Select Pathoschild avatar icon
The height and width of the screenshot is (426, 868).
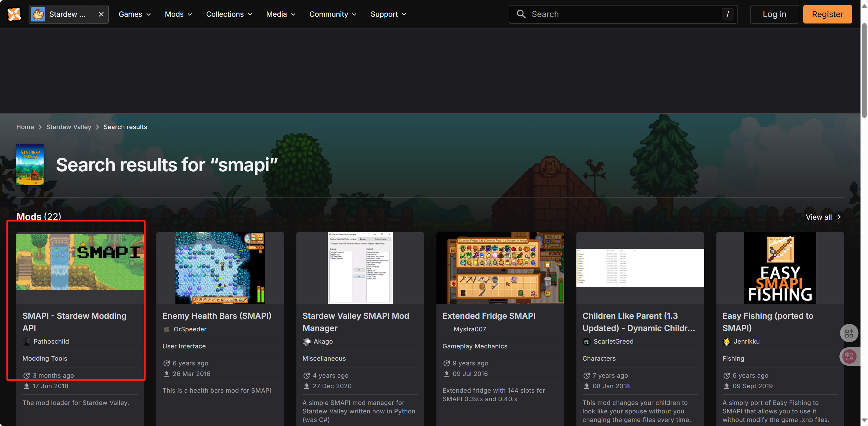(26, 342)
